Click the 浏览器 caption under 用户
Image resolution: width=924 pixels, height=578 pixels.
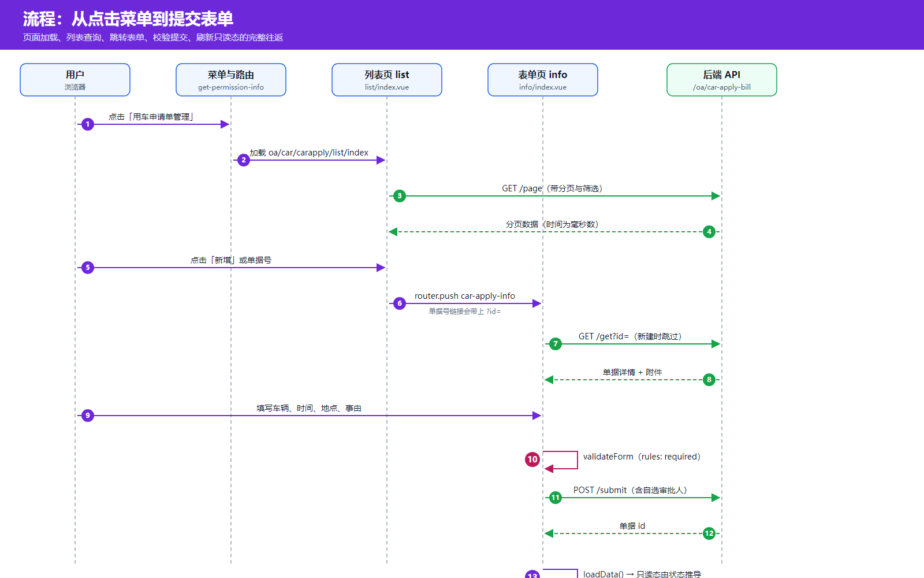75,87
